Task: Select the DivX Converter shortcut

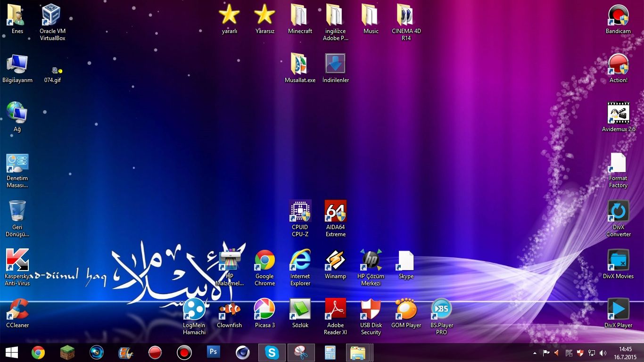Action: click(x=618, y=219)
